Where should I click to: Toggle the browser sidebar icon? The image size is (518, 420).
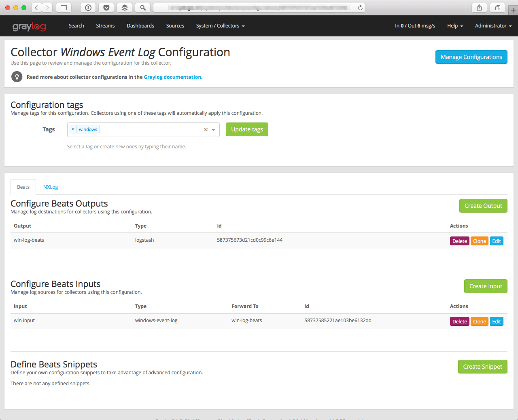tap(64, 8)
